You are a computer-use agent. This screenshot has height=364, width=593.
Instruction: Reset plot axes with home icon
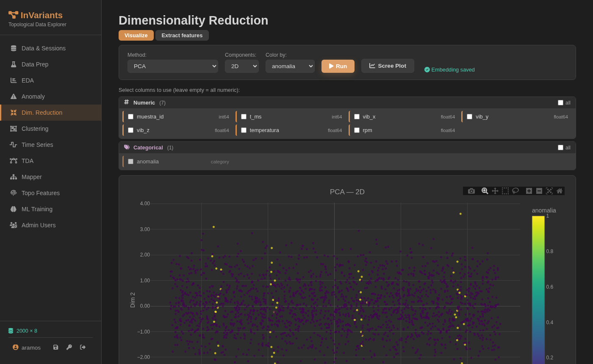point(560,191)
